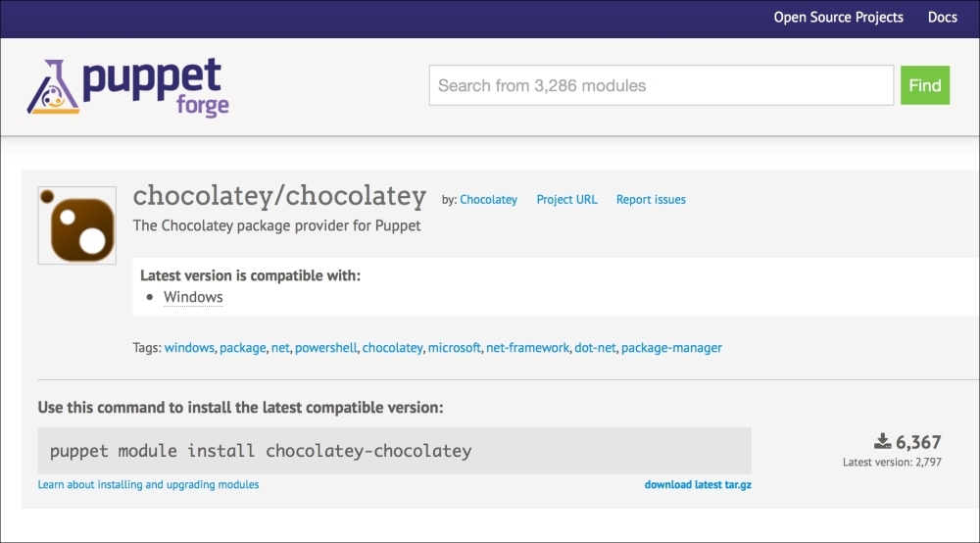
Task: Focus the module search field
Action: pyautogui.click(x=661, y=85)
